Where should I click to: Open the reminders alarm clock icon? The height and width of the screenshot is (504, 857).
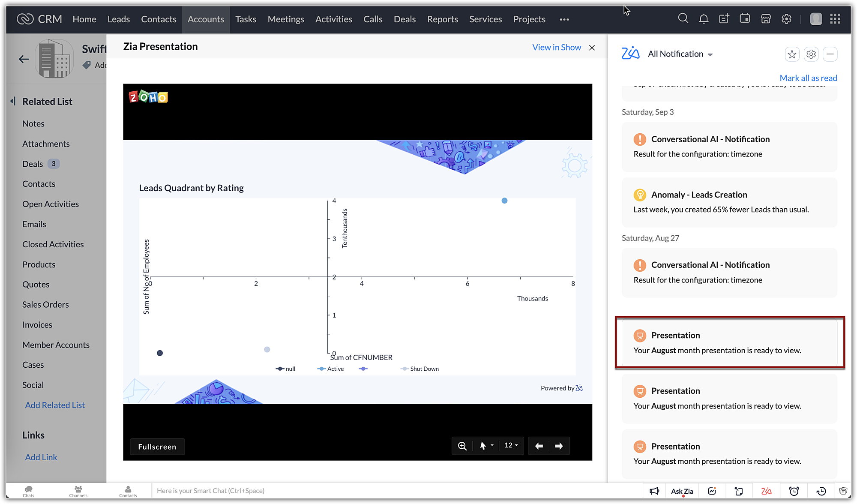pyautogui.click(x=794, y=491)
